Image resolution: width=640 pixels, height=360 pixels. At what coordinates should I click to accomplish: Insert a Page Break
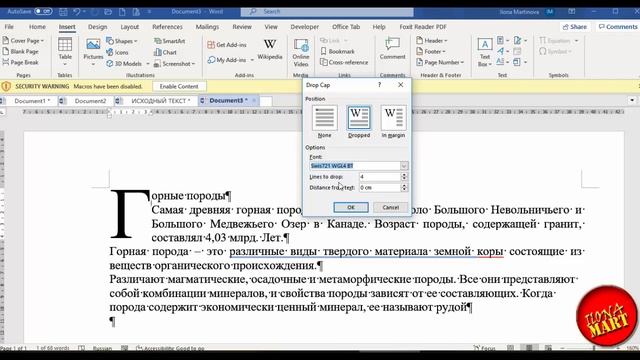(x=20, y=62)
